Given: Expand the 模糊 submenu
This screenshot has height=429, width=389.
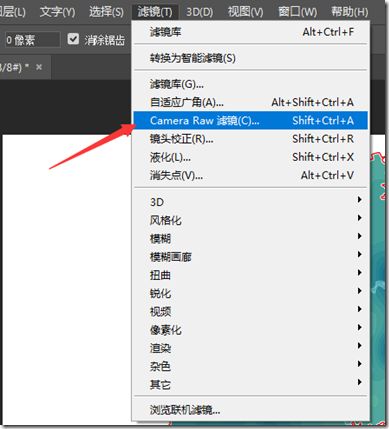Looking at the screenshot, I should pyautogui.click(x=251, y=238).
